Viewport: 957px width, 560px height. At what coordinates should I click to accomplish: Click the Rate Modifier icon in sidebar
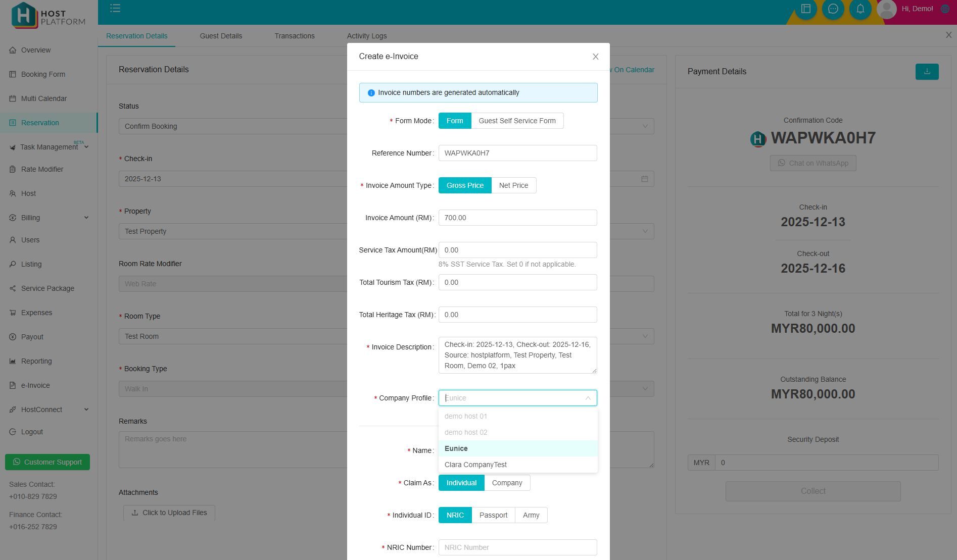click(13, 169)
